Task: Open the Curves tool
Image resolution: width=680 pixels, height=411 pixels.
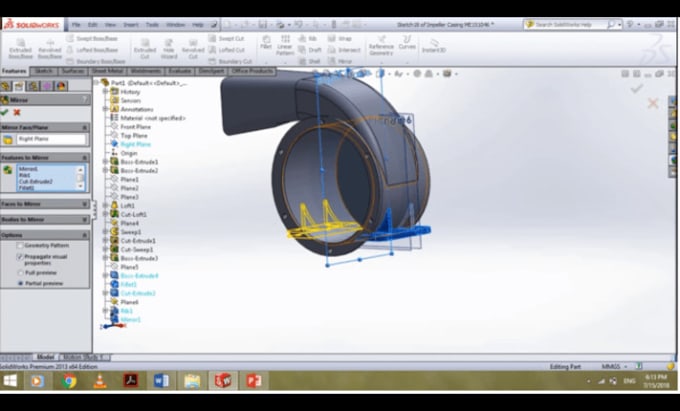Action: (x=407, y=42)
